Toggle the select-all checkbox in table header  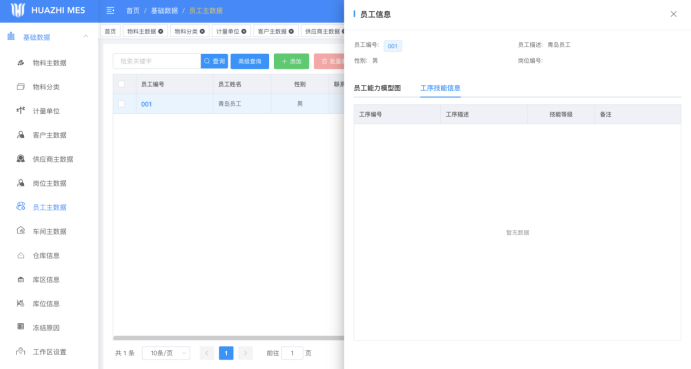[x=121, y=84]
